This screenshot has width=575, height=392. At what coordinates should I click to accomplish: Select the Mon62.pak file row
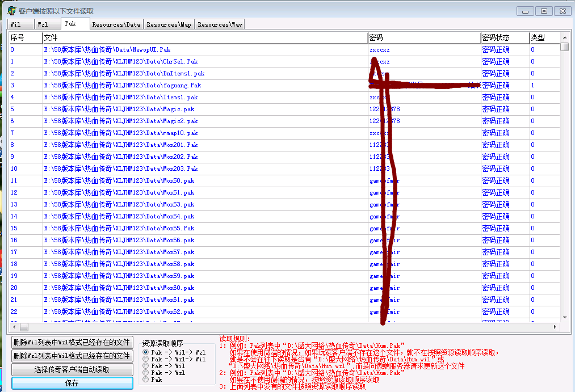click(x=284, y=311)
